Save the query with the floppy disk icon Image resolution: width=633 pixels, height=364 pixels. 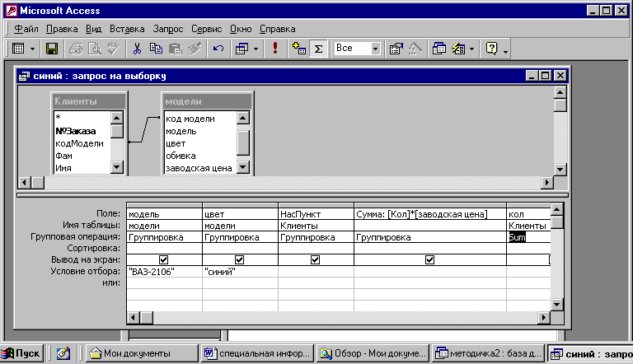(52, 49)
